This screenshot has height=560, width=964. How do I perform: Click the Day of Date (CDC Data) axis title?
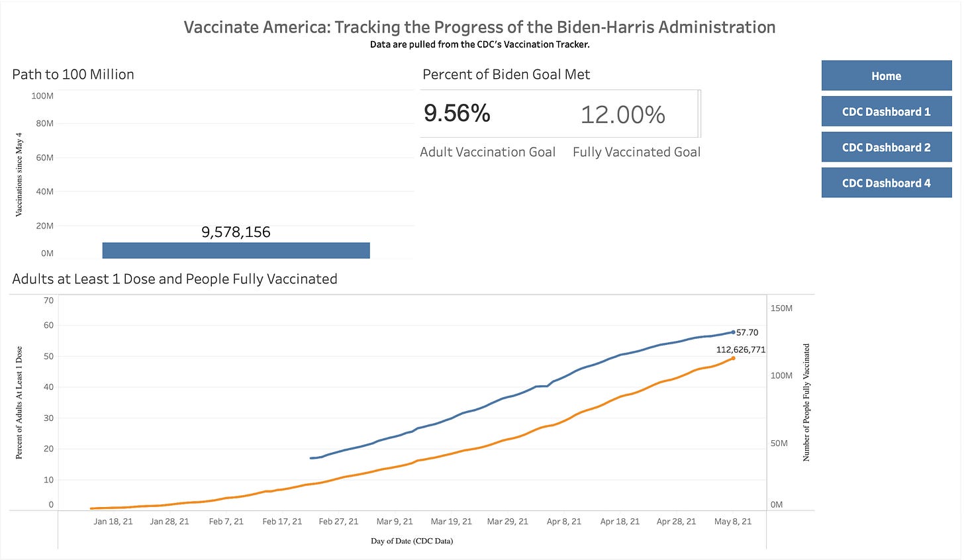[x=412, y=541]
